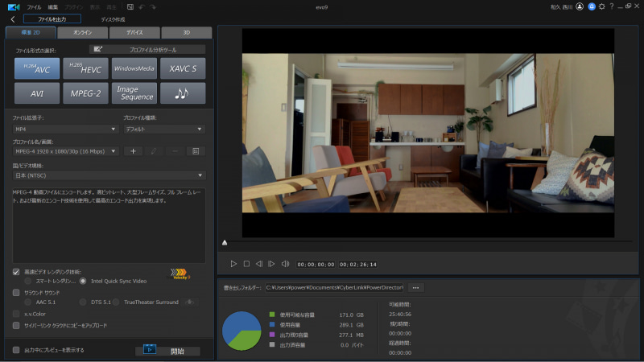Open TrueTheater Surround settings icon

pyautogui.click(x=189, y=302)
